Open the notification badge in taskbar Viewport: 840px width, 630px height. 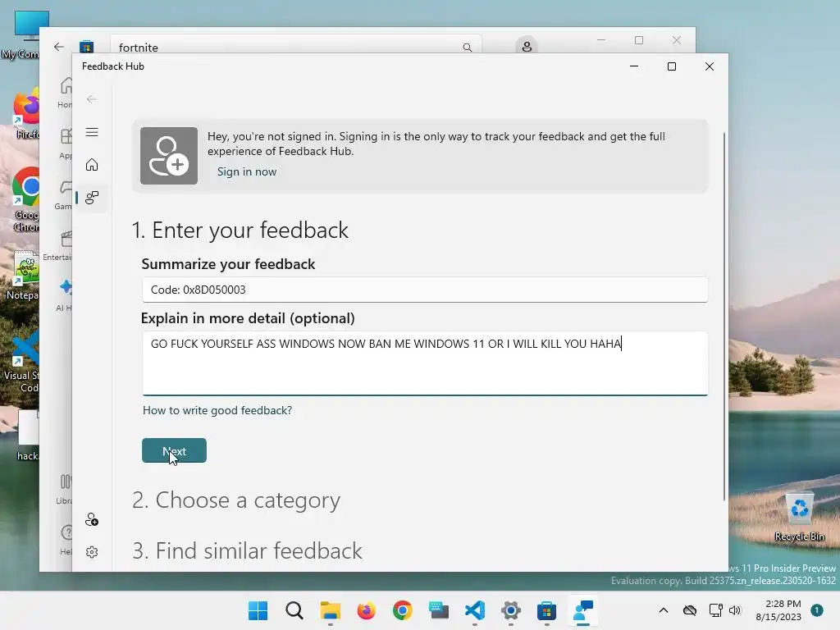point(816,610)
